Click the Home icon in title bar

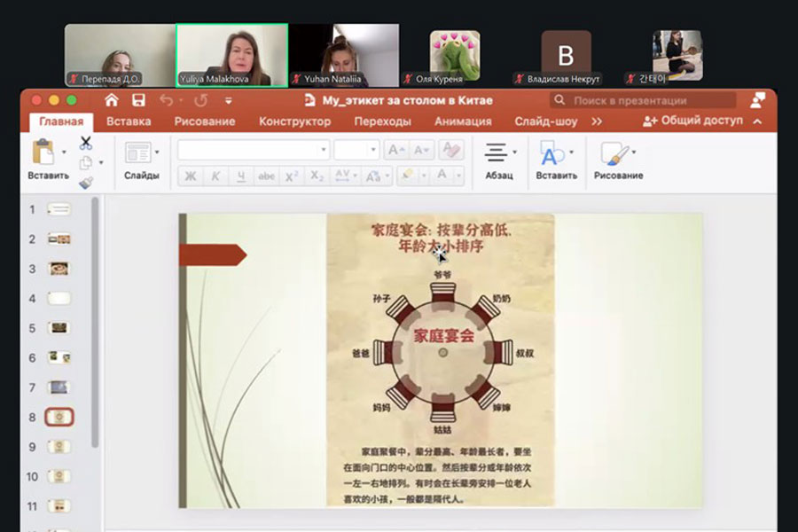pos(111,100)
